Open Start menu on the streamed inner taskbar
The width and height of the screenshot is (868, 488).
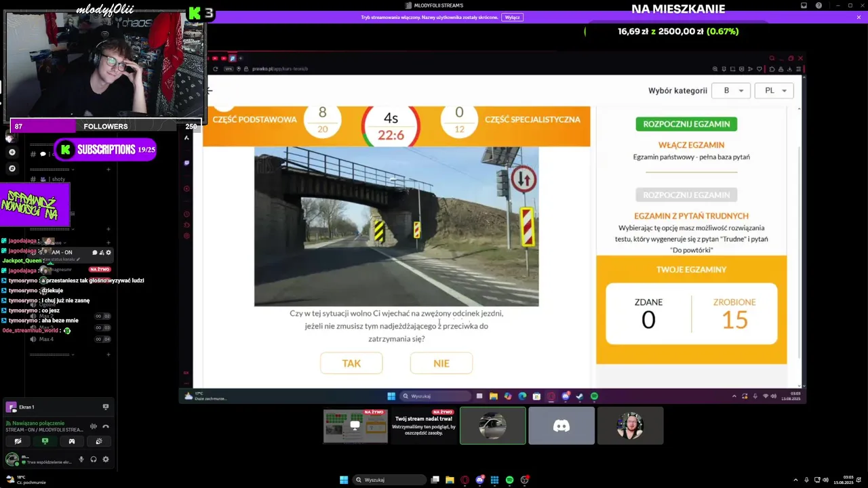point(391,396)
